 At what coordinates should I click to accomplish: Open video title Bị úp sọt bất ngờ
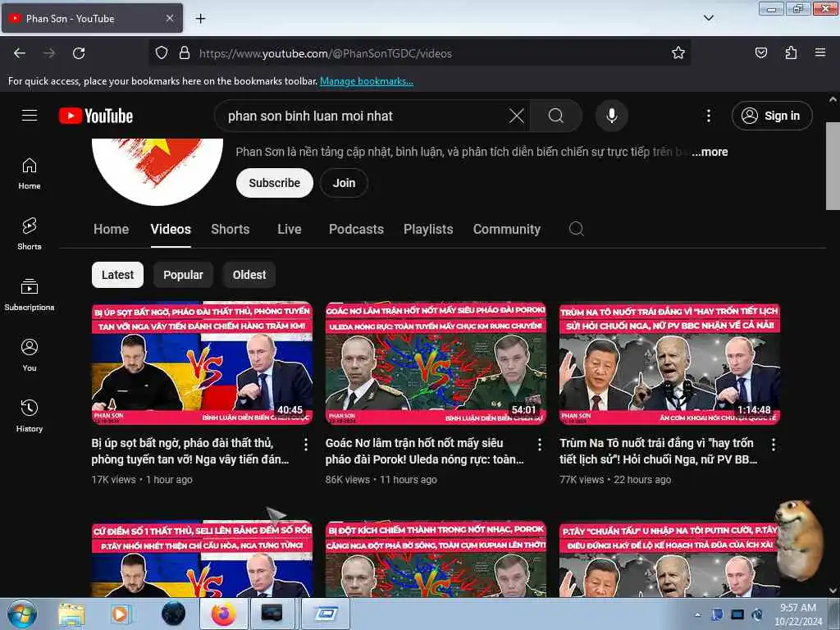pos(190,451)
